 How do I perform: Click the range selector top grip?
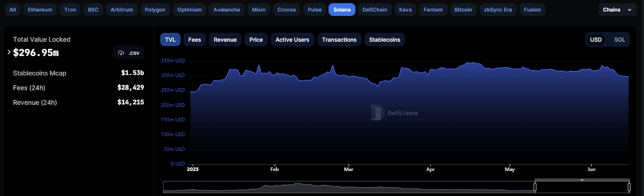click(582, 180)
